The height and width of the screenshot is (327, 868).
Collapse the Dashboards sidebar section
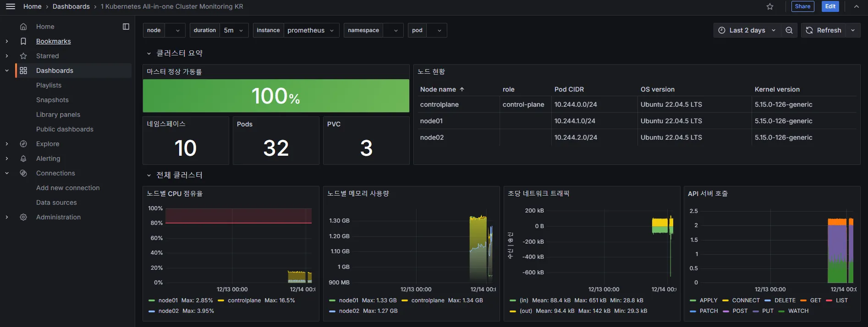click(7, 71)
